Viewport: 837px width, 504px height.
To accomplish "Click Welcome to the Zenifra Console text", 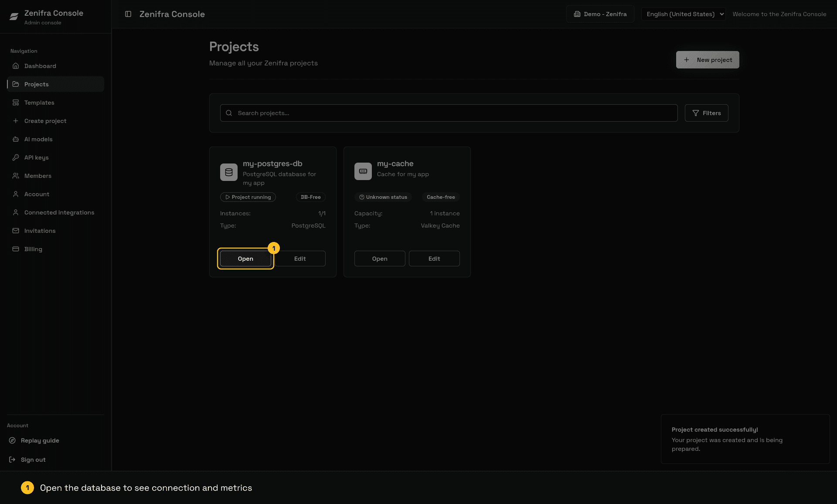I will pos(779,14).
